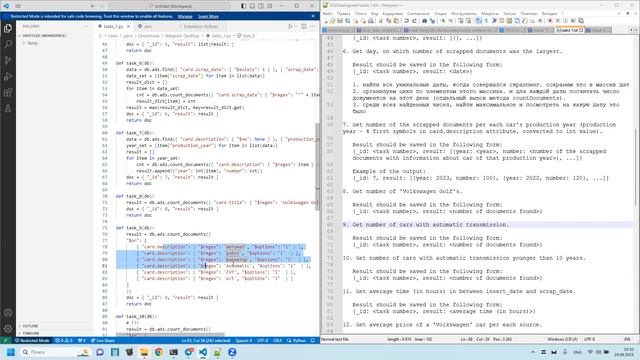Click the VS Code notifications bell
Screen dimensions: 640x360
pyautogui.click(x=313, y=340)
